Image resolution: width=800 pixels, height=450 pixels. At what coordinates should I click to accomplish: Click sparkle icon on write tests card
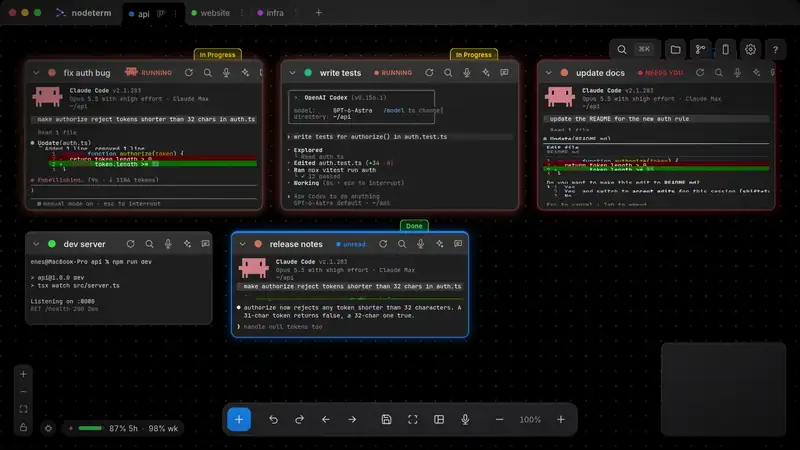click(486, 73)
